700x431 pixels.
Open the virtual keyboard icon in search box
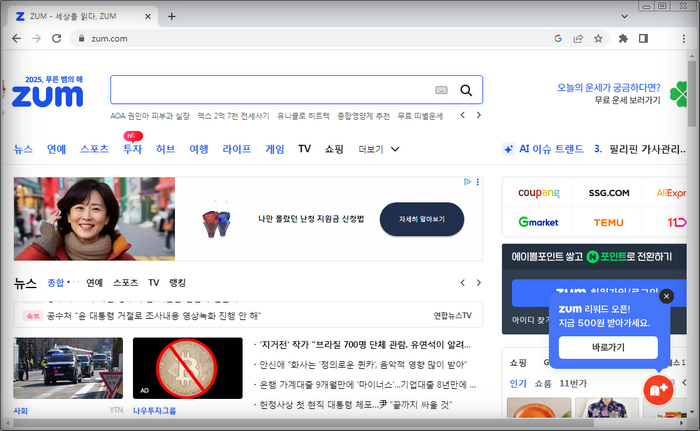[441, 90]
